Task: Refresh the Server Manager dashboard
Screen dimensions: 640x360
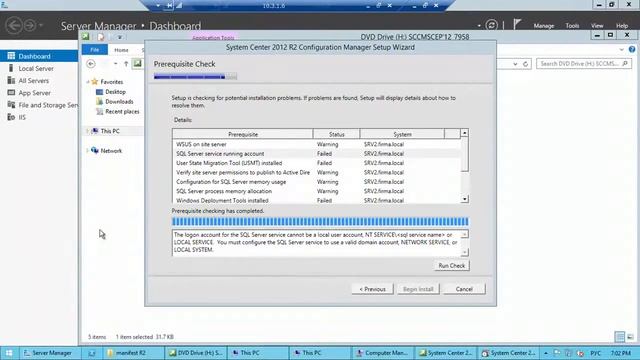Action: 491,25
